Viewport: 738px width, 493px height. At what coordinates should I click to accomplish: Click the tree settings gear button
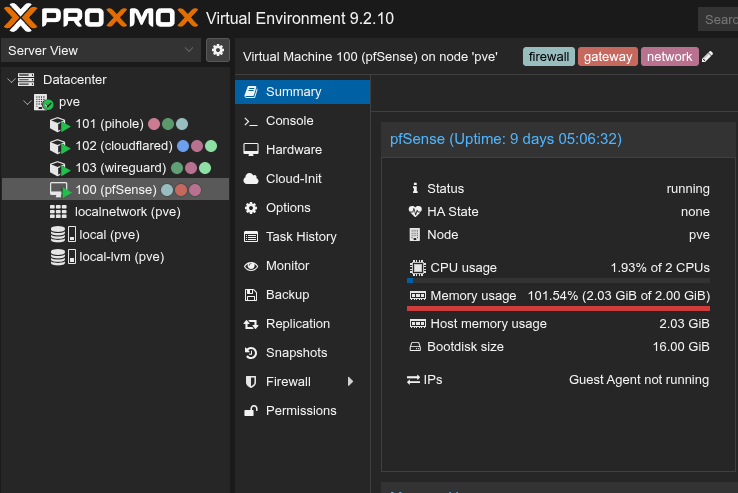coord(217,50)
